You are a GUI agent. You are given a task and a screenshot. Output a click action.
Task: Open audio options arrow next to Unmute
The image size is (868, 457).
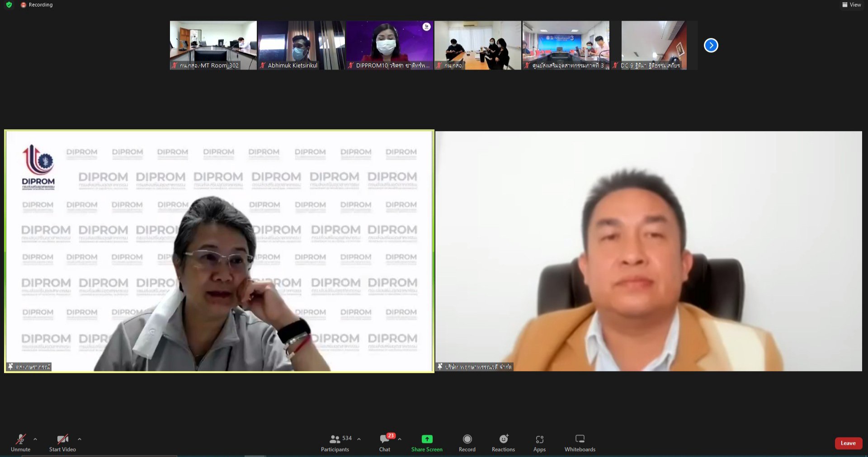click(35, 439)
